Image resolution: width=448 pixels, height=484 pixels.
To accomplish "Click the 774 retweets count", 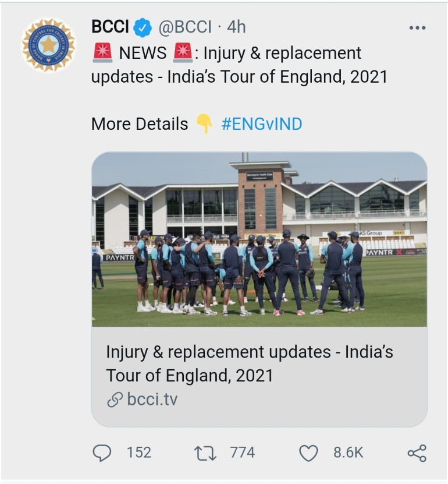I will click(x=241, y=453).
